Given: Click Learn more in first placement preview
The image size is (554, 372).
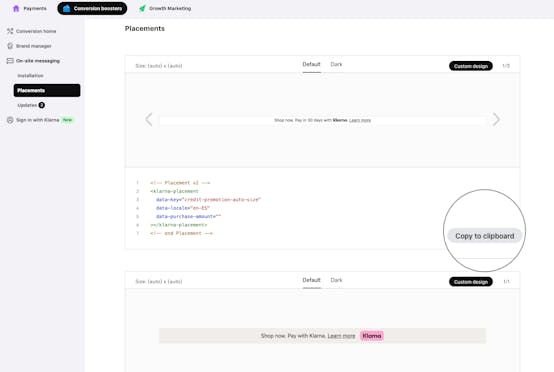Looking at the screenshot, I should tap(360, 120).
